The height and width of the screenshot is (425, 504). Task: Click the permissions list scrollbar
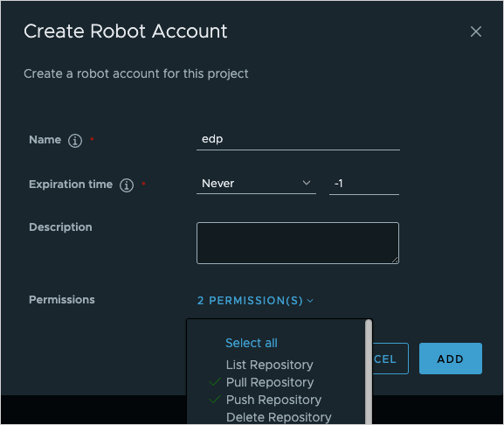(369, 372)
